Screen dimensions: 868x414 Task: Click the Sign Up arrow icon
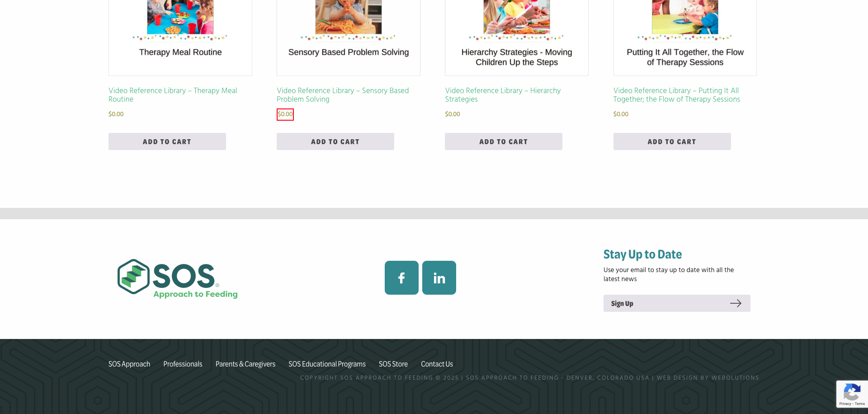(x=736, y=303)
